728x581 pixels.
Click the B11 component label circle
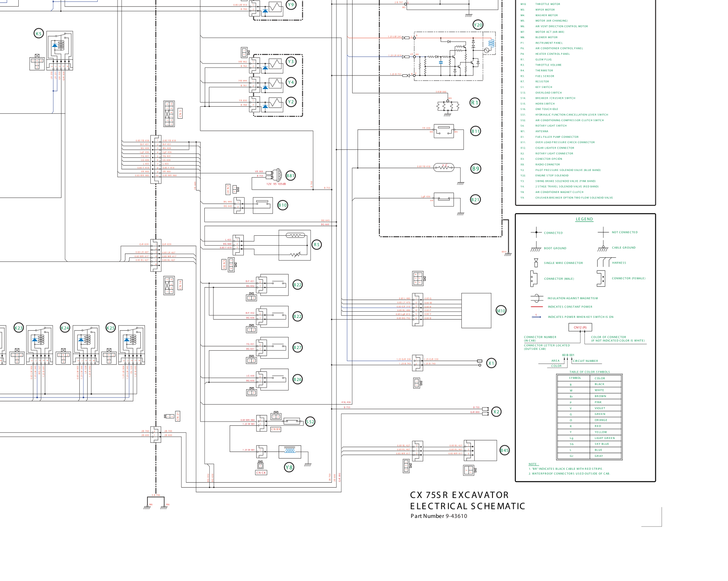476,131
